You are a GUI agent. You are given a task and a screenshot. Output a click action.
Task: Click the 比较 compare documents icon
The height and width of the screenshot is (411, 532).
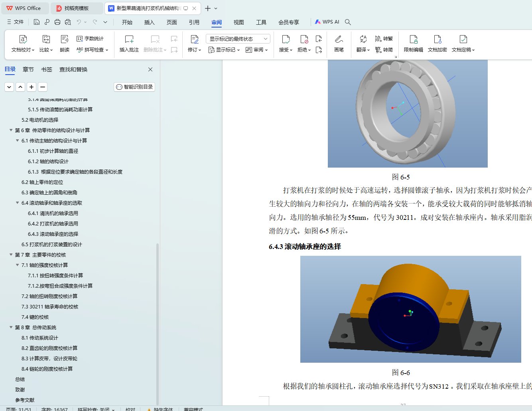(x=46, y=40)
